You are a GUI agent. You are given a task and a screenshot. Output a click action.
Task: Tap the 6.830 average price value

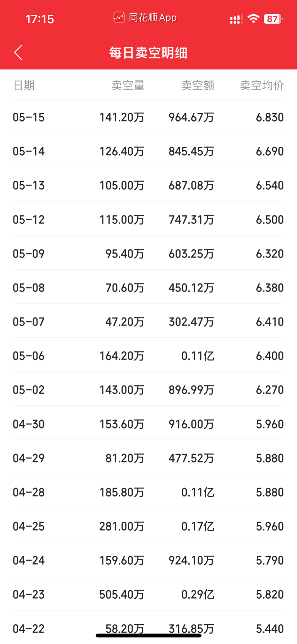tap(270, 117)
